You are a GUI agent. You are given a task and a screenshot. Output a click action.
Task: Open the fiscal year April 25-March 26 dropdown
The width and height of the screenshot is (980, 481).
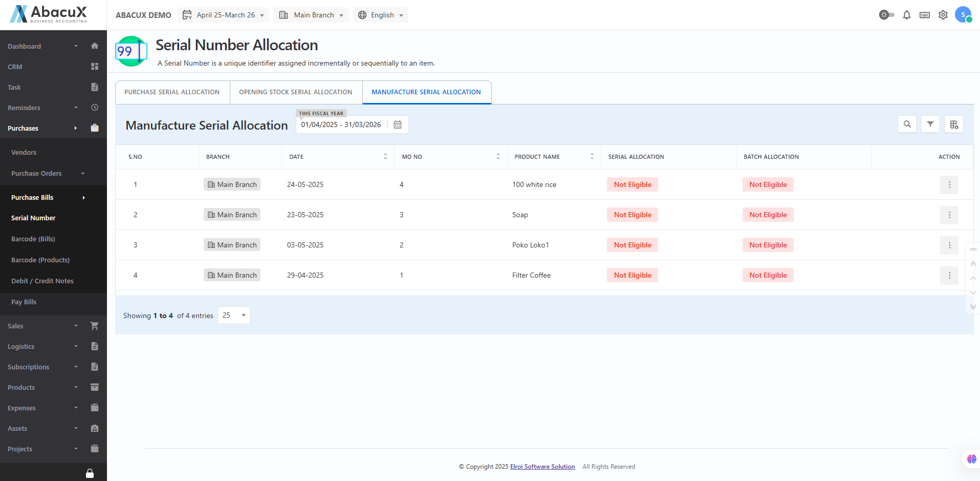pos(224,15)
